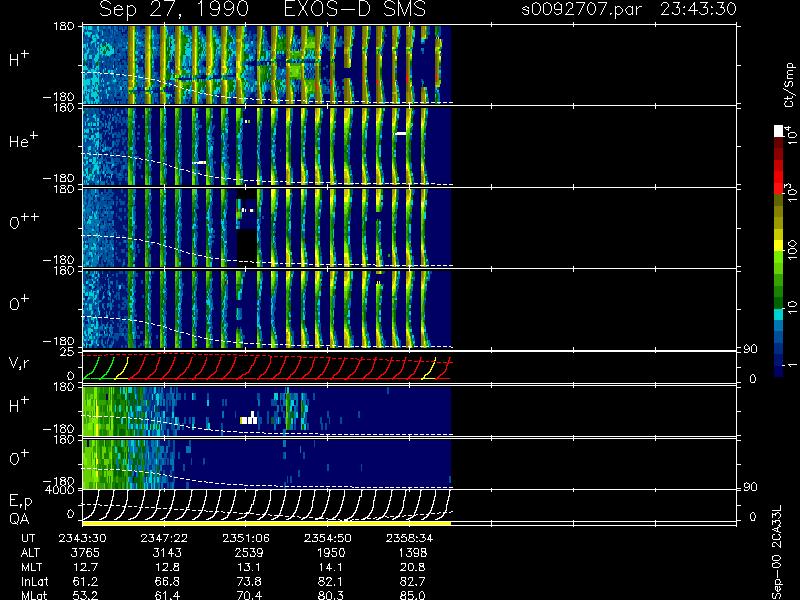Click the O++ panel label
The image size is (800, 600).
click(23, 221)
